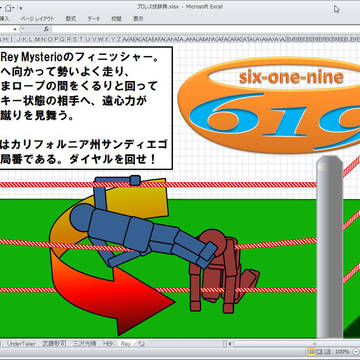Select the gray ring corner post

tap(329, 247)
